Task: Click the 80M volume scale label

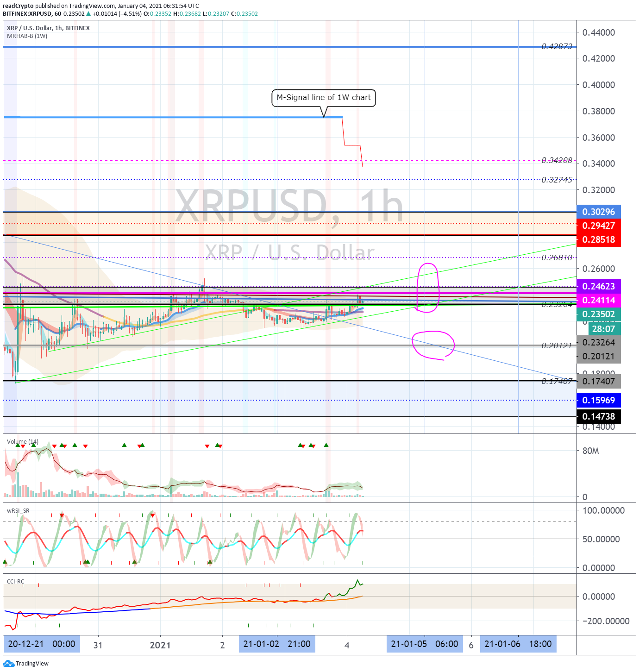Action: [x=590, y=451]
